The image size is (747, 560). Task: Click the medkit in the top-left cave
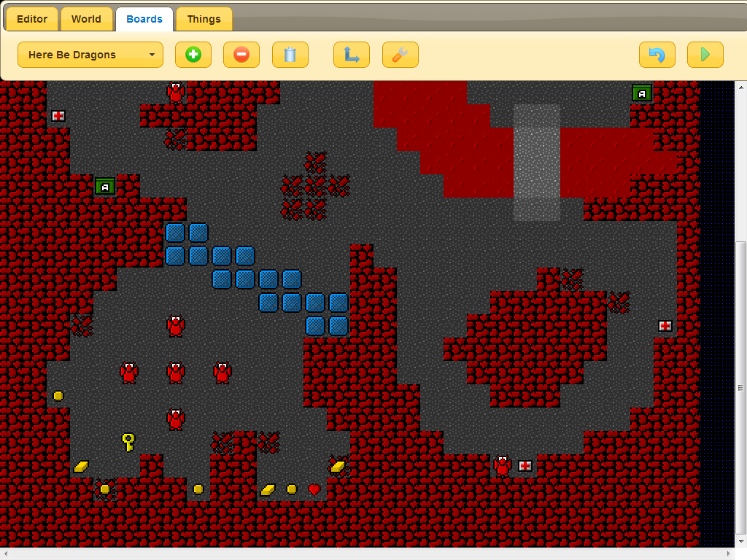[58, 116]
